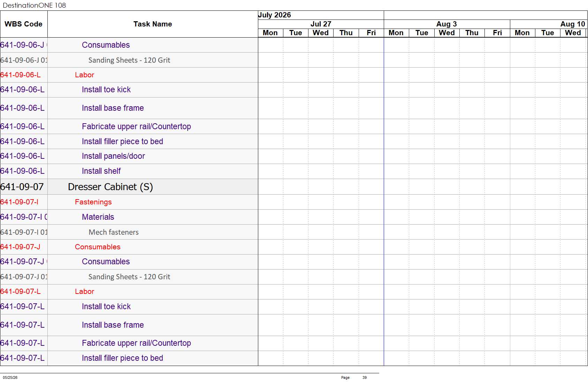588x382 pixels.
Task: Click the WBS code 641-09-07
Action: click(x=22, y=187)
